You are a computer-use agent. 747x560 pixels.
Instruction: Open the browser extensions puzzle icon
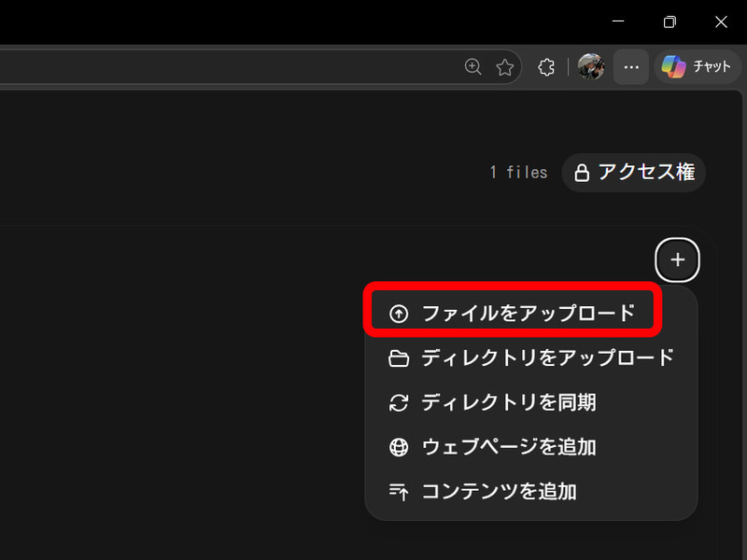coord(546,67)
